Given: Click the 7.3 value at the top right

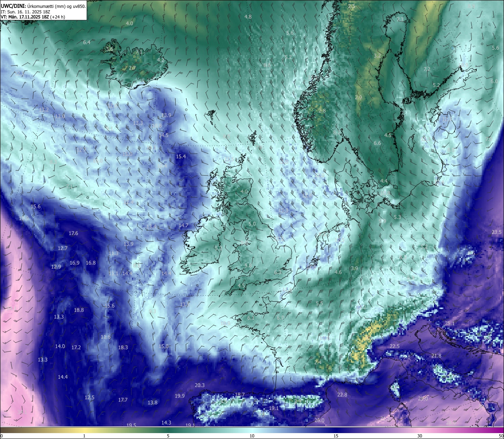Looking at the screenshot, I should (x=400, y=19).
